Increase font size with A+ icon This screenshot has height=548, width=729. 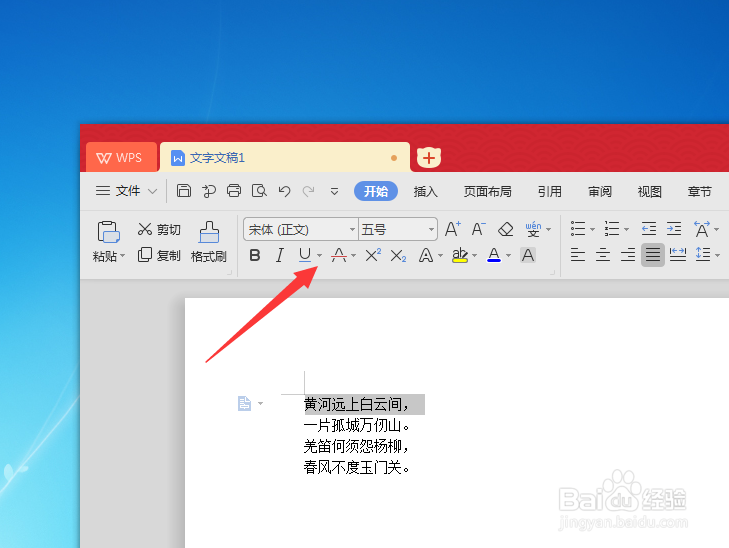pyautogui.click(x=453, y=229)
